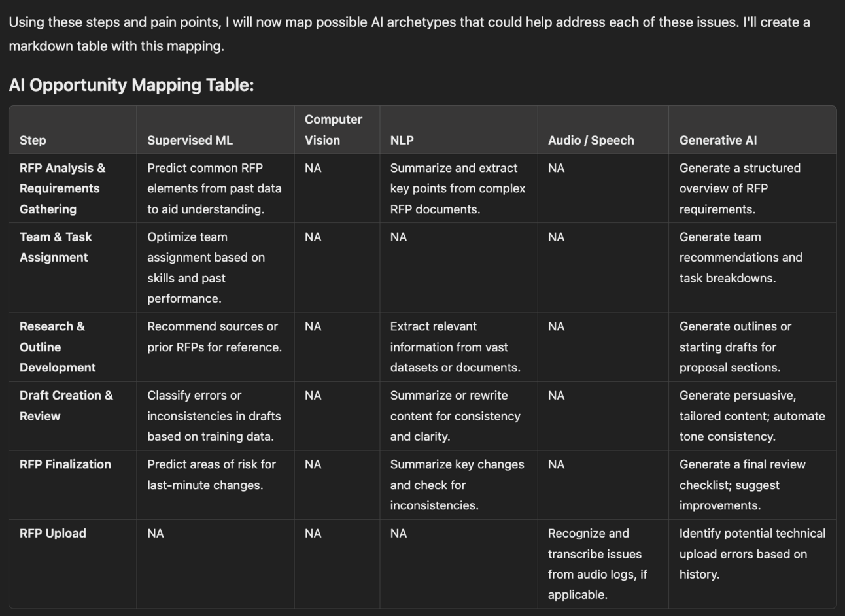
Task: Click the 'Summarize key changes' NLP cell
Action: tap(457, 485)
